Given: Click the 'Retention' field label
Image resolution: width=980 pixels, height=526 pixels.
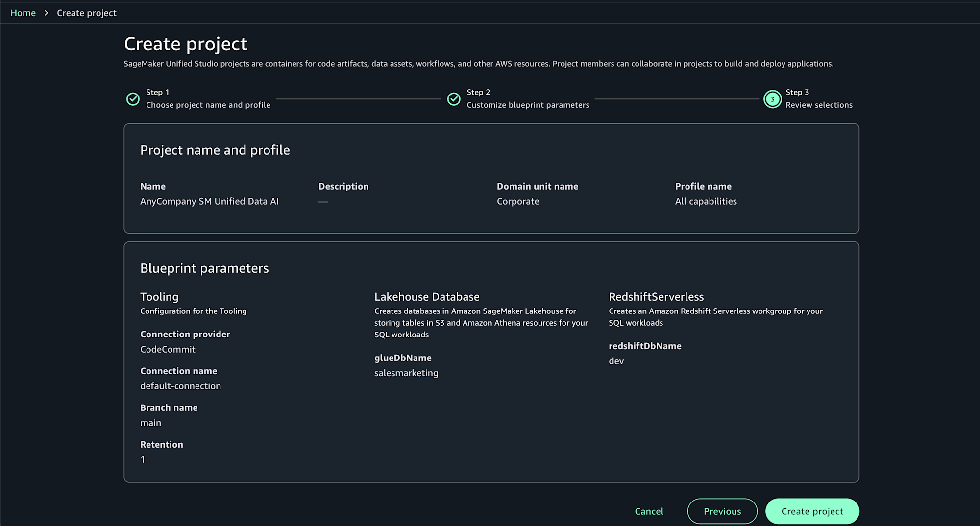Looking at the screenshot, I should tap(162, 444).
